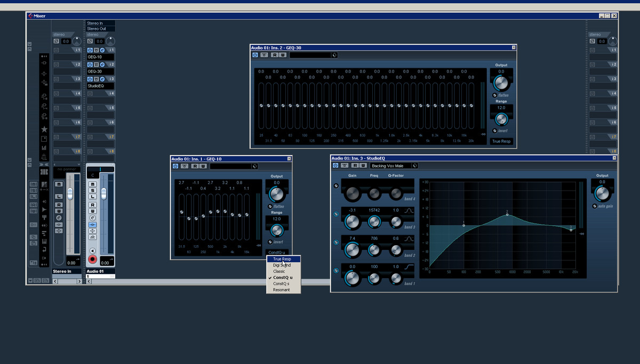This screenshot has width=640, height=364.
Task: Click Write automation button in StudioEQ window
Action: point(363,166)
